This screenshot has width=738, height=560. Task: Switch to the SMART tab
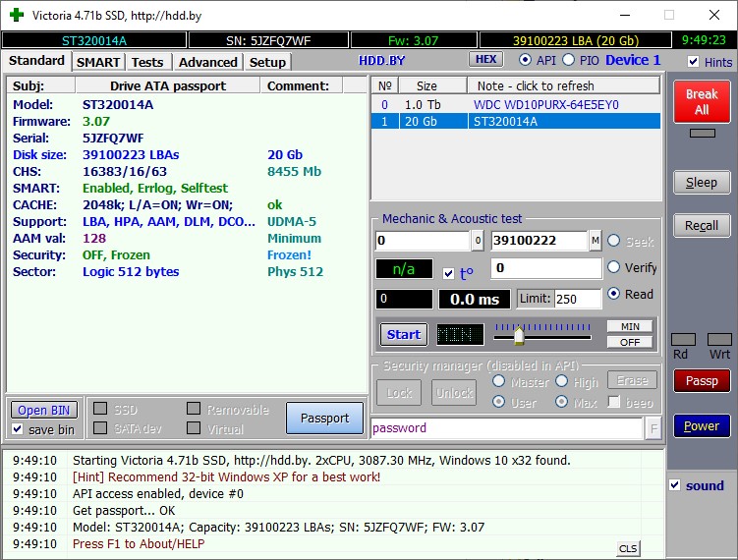[98, 62]
